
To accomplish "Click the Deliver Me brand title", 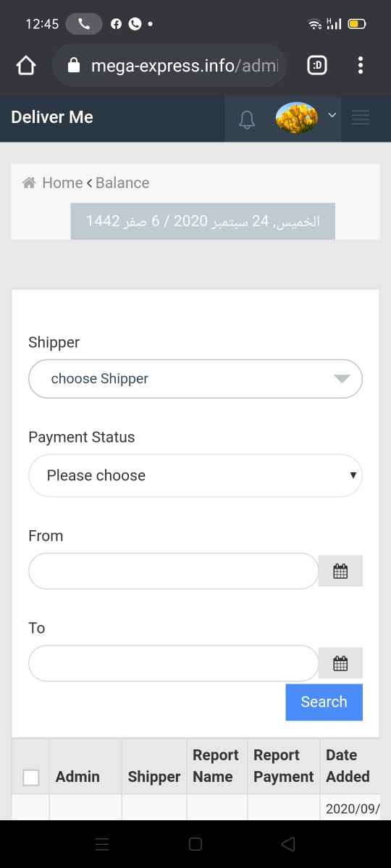I will point(52,117).
